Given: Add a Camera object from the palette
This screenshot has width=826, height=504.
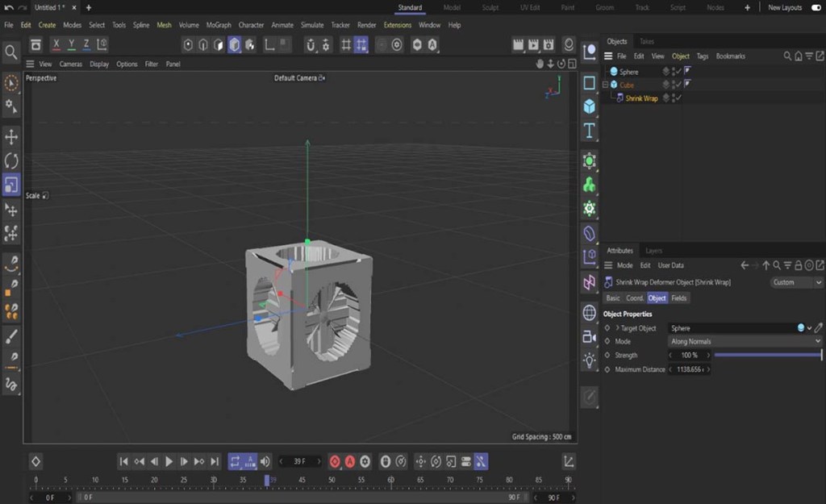Looking at the screenshot, I should pos(590,336).
